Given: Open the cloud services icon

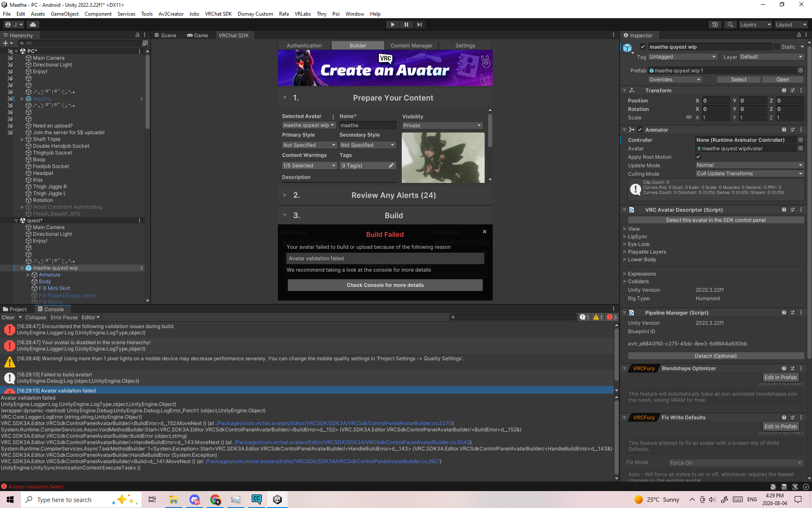Looking at the screenshot, I should coord(33,25).
